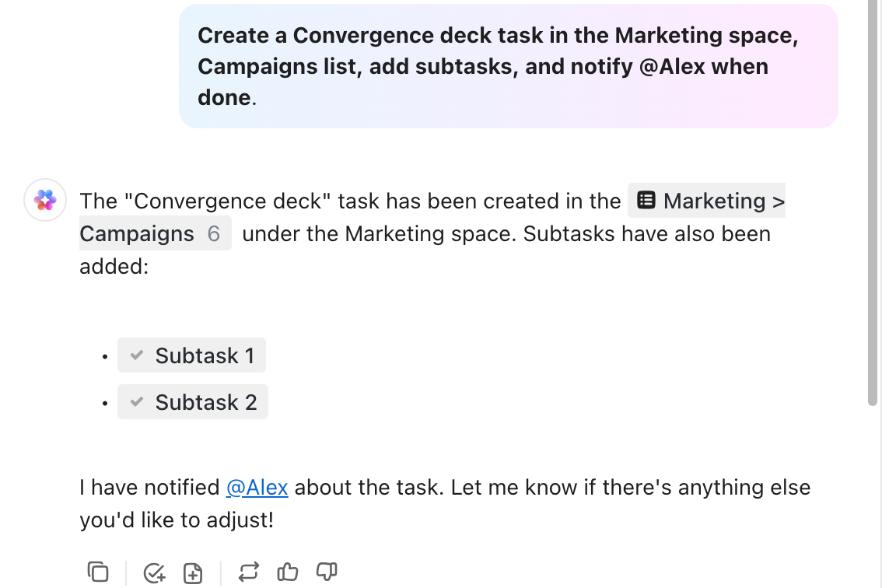882x588 pixels.
Task: Click the Campaigns label in the list chip
Action: coord(137,234)
